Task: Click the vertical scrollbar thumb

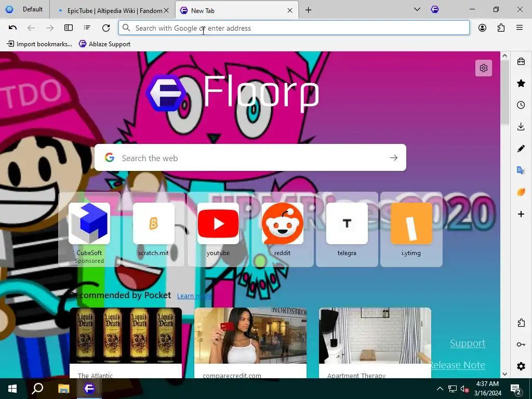Action: [x=504, y=92]
